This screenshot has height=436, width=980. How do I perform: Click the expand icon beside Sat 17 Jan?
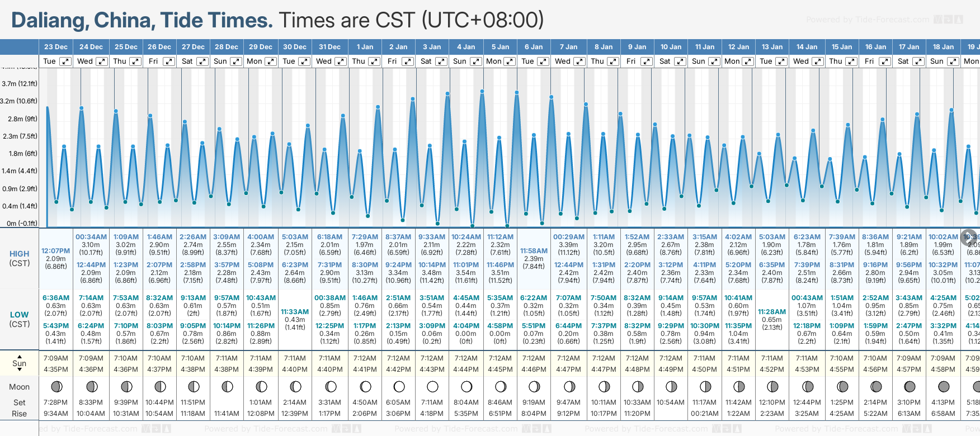pyautogui.click(x=918, y=61)
